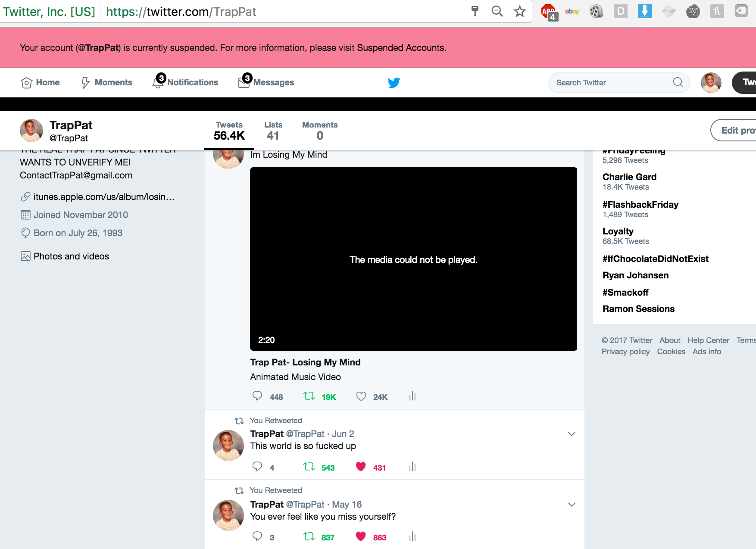Unlike the Jun 2 tweet with 431 likes
Viewport: 756px width, 549px height.
pyautogui.click(x=361, y=467)
